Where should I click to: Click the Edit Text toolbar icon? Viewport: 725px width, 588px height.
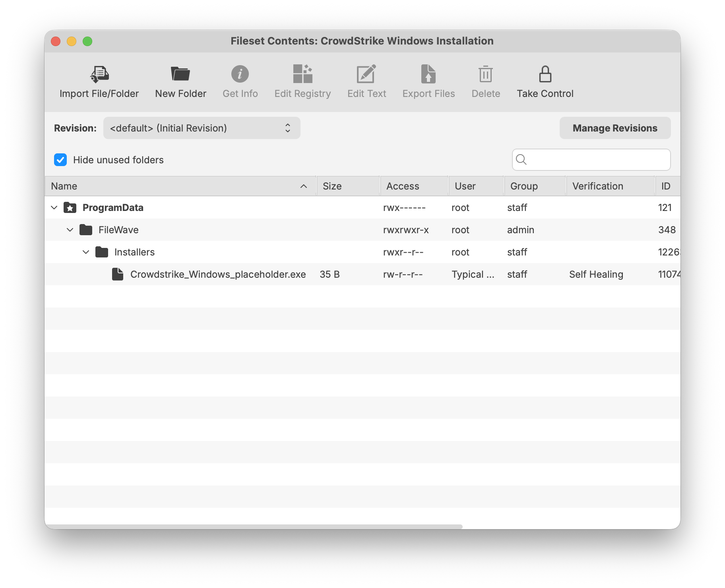point(366,74)
